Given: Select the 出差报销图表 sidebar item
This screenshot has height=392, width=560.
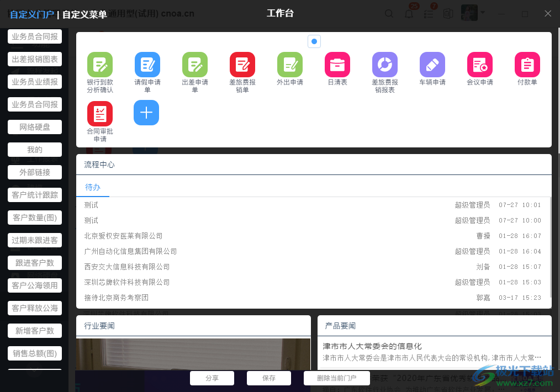Looking at the screenshot, I should tap(35, 59).
